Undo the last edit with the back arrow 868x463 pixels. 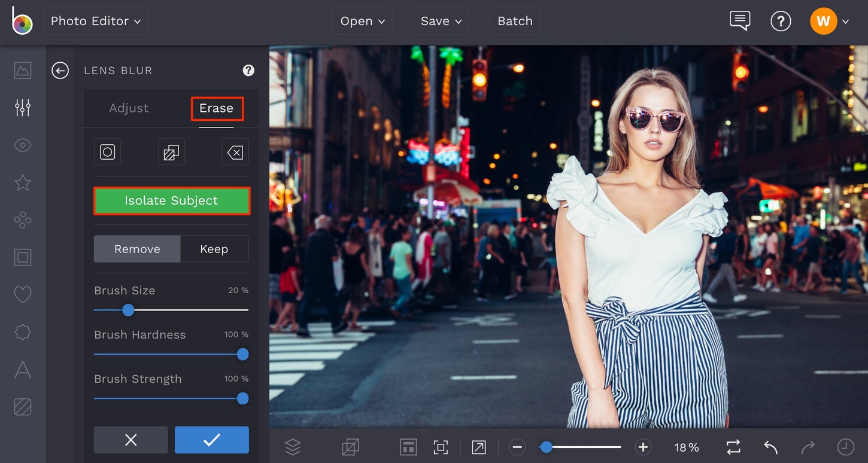[770, 446]
